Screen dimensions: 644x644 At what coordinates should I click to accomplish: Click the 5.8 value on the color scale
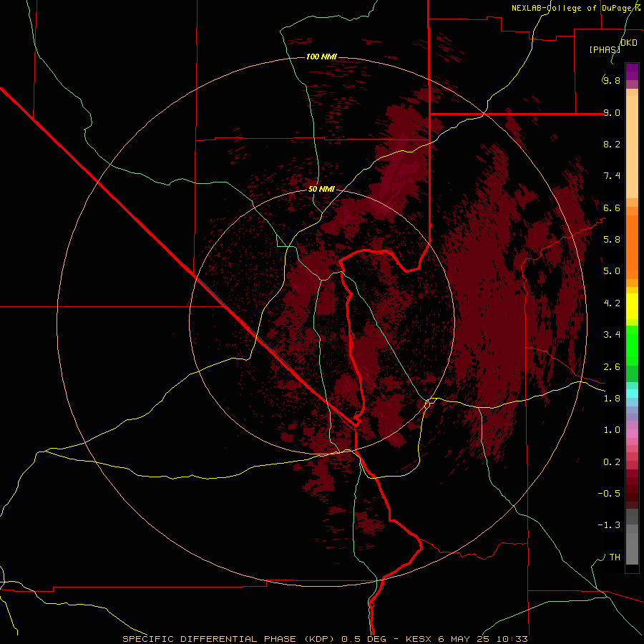coord(612,240)
